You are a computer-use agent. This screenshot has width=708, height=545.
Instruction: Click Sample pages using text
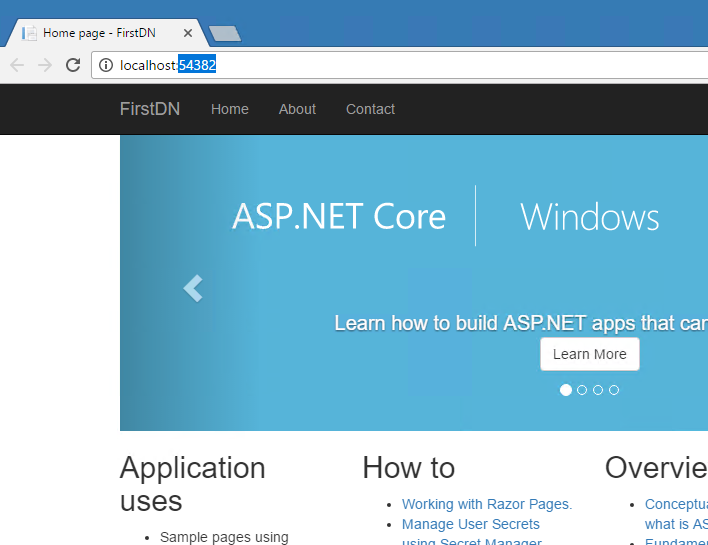click(x=224, y=537)
